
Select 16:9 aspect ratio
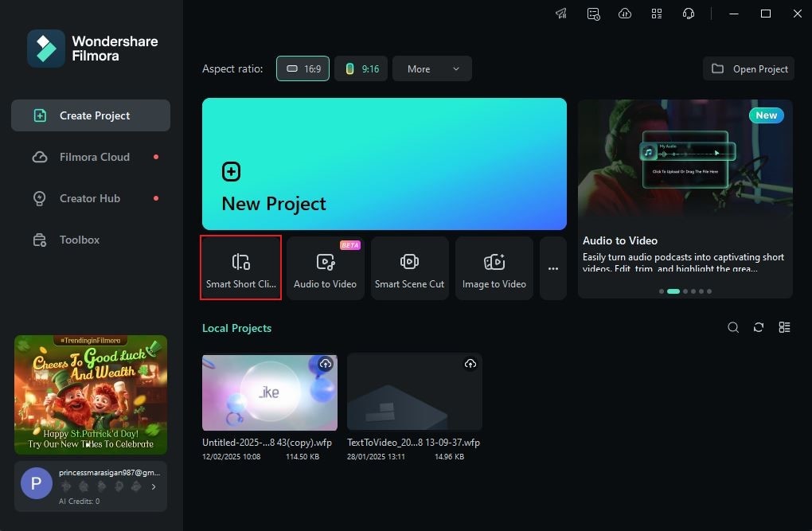303,69
